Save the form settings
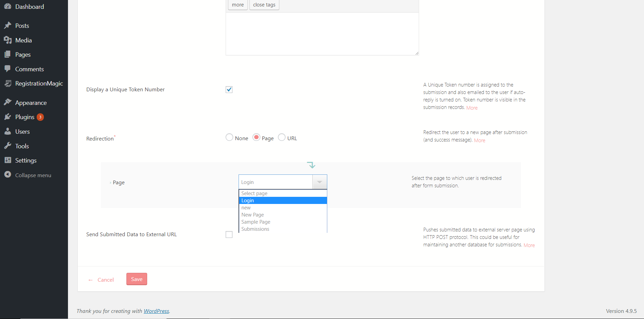 [136, 279]
